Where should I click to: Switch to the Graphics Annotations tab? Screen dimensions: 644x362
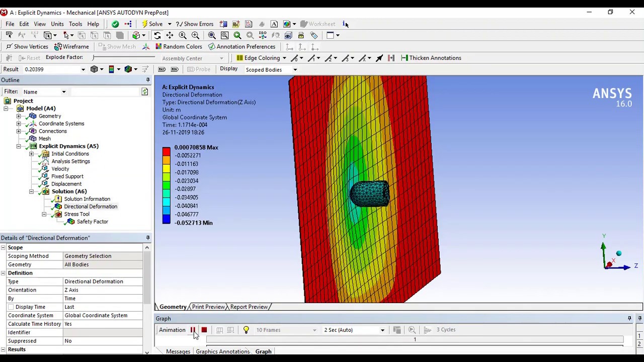pyautogui.click(x=222, y=351)
